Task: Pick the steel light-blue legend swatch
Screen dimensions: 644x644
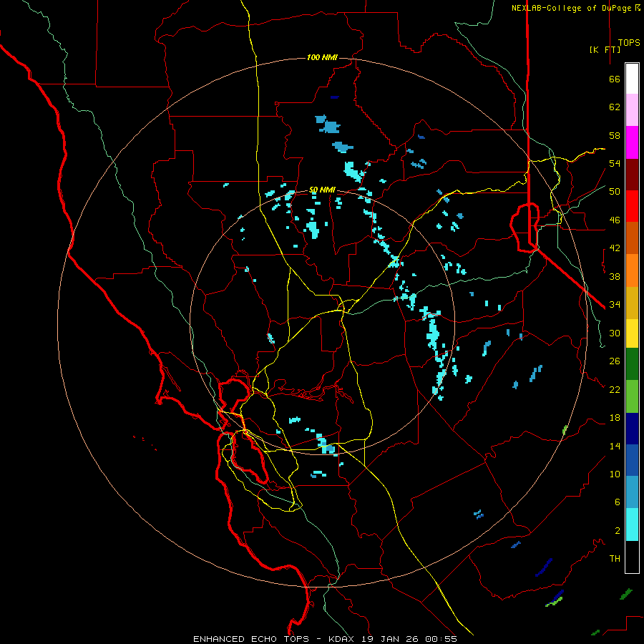Action: 632,492
